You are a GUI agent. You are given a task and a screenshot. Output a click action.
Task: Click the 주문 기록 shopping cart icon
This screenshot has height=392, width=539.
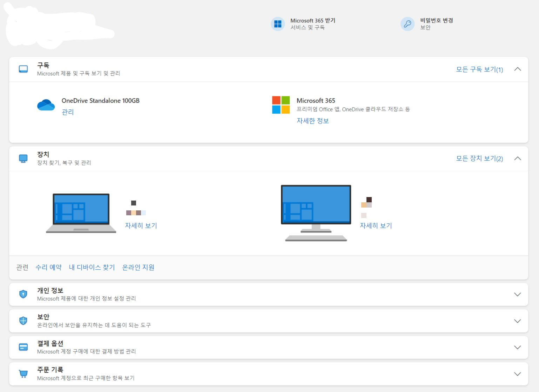(x=23, y=374)
